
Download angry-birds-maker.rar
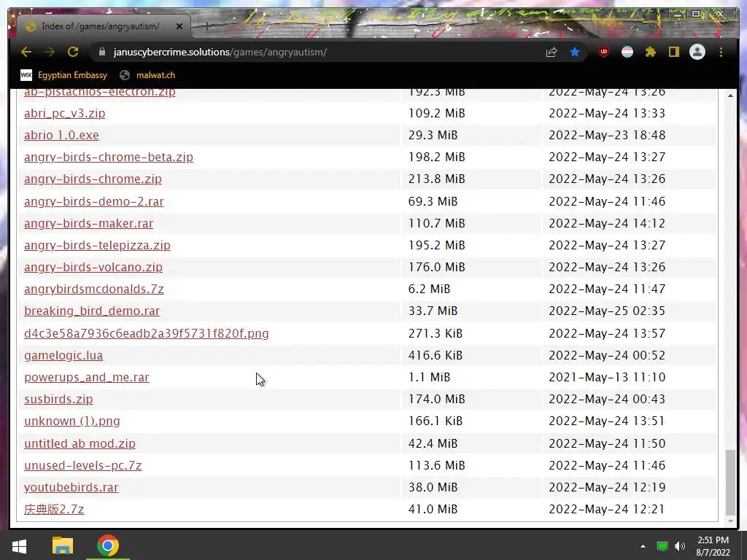(x=88, y=223)
